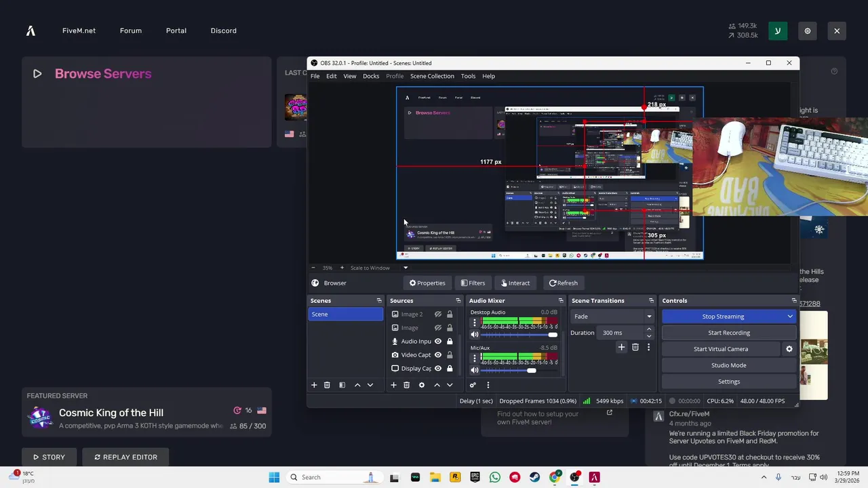Pop out the Scenes dock
Image resolution: width=868 pixels, height=488 pixels.
click(379, 300)
